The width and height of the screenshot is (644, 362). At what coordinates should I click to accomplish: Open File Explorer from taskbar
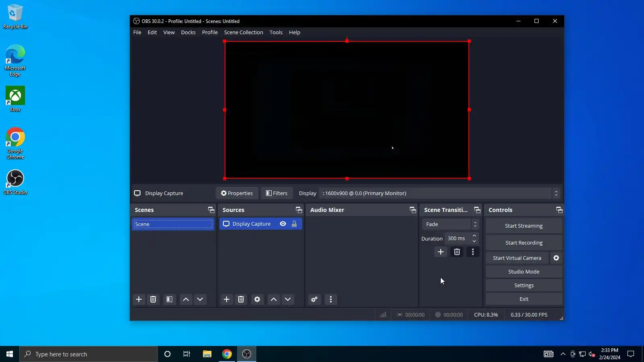[x=207, y=354]
